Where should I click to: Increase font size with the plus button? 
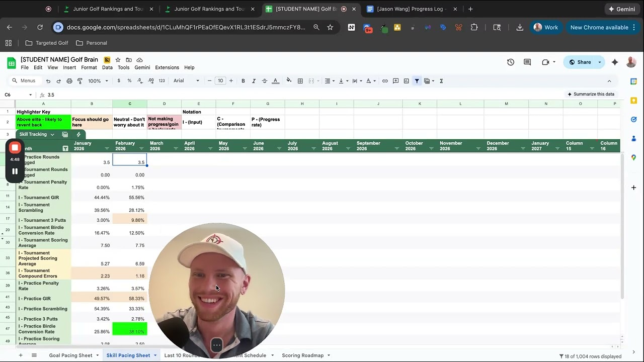231,81
